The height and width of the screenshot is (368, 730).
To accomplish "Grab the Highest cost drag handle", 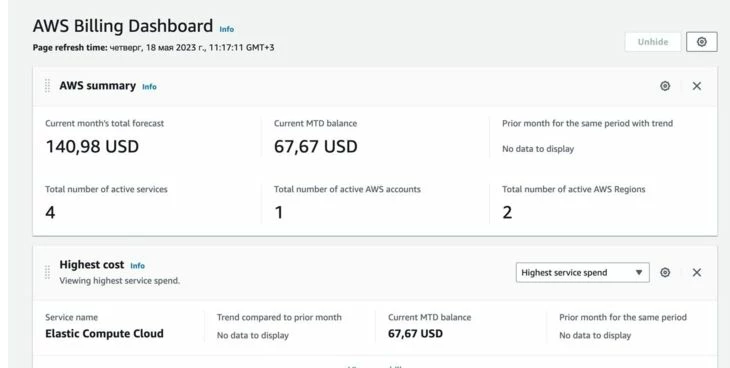I will tap(47, 273).
